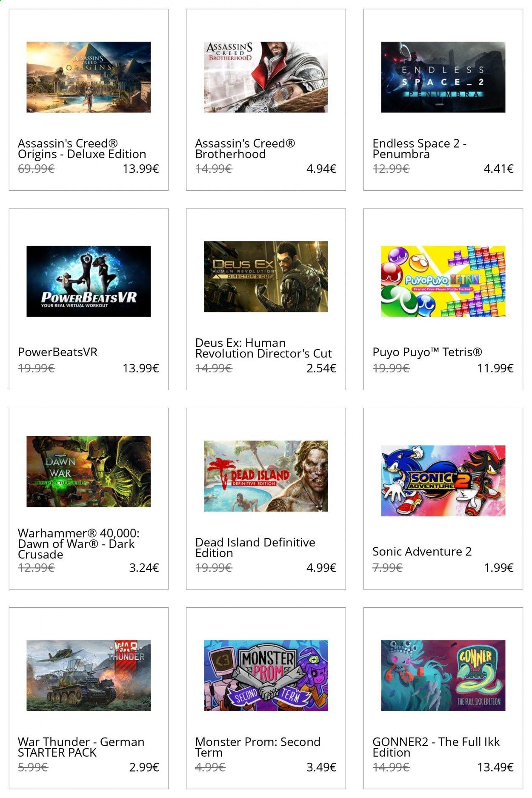This screenshot has height=798, width=532.
Task: Open the War Thunder German Starter Pack title
Action: (81, 747)
